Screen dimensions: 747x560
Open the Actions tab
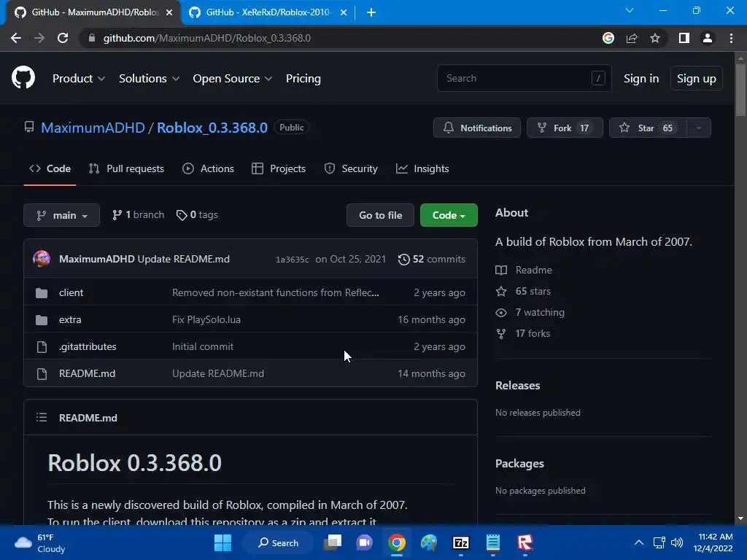208,168
